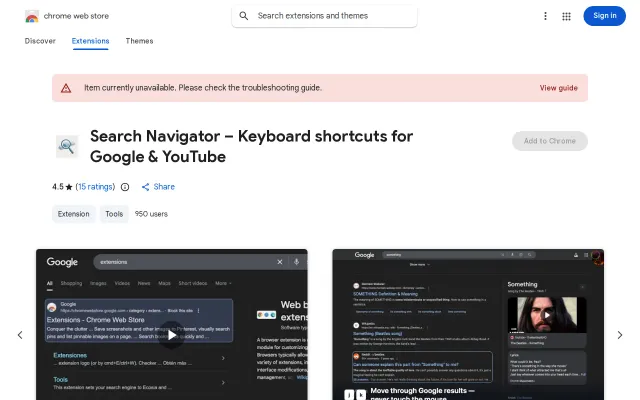The width and height of the screenshot is (640, 400).
Task: Click the item currently unavailable message
Action: tap(203, 88)
